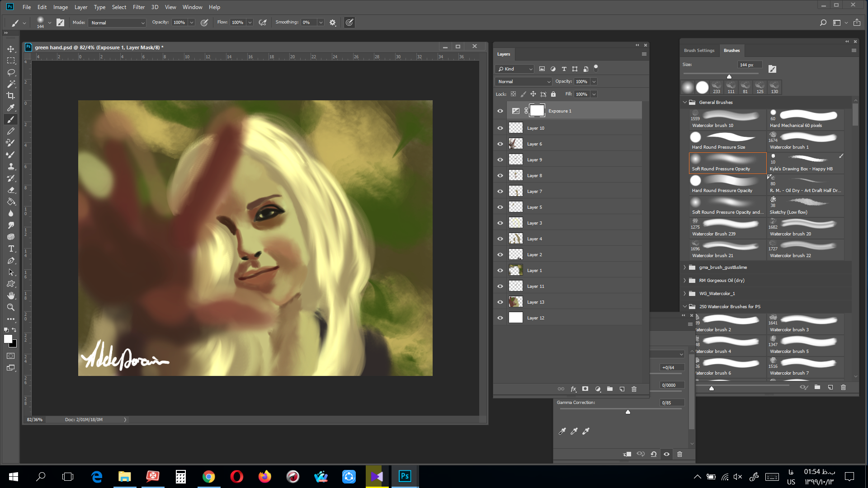Choose Watercolor Brush 239 preset
868x488 pixels.
(x=727, y=229)
